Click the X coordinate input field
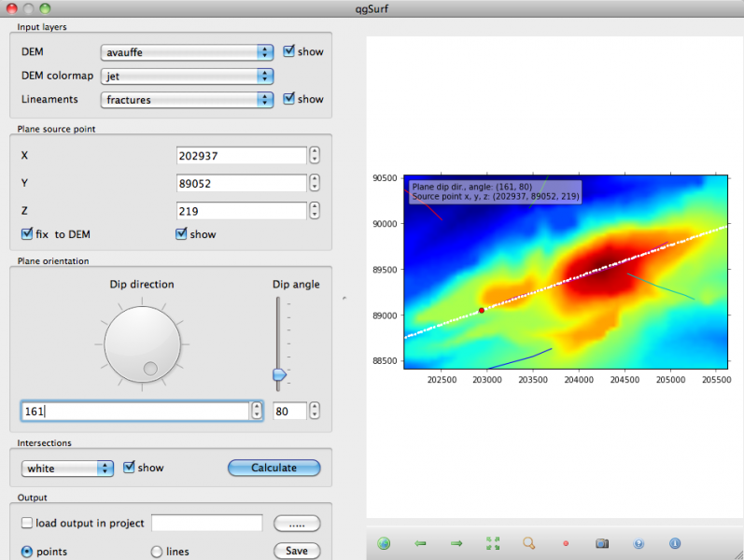This screenshot has width=744, height=560. coord(241,156)
